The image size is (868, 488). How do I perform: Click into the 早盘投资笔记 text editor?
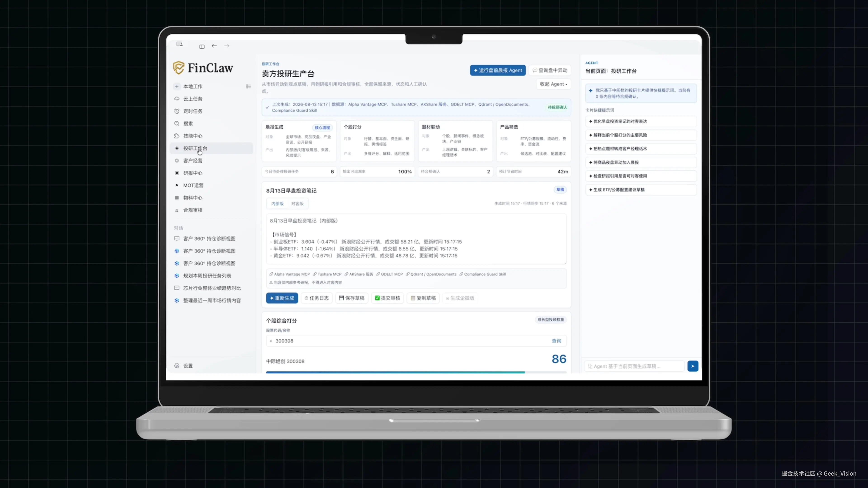coord(416,239)
